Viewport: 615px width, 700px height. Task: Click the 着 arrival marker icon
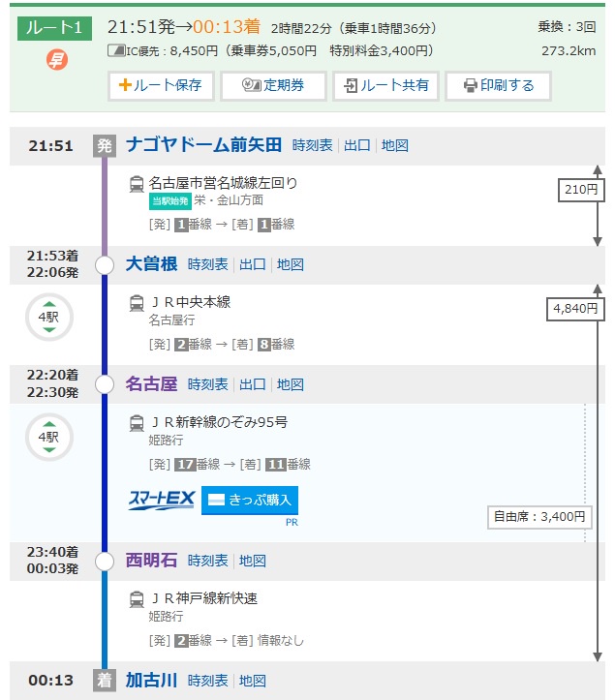click(104, 681)
